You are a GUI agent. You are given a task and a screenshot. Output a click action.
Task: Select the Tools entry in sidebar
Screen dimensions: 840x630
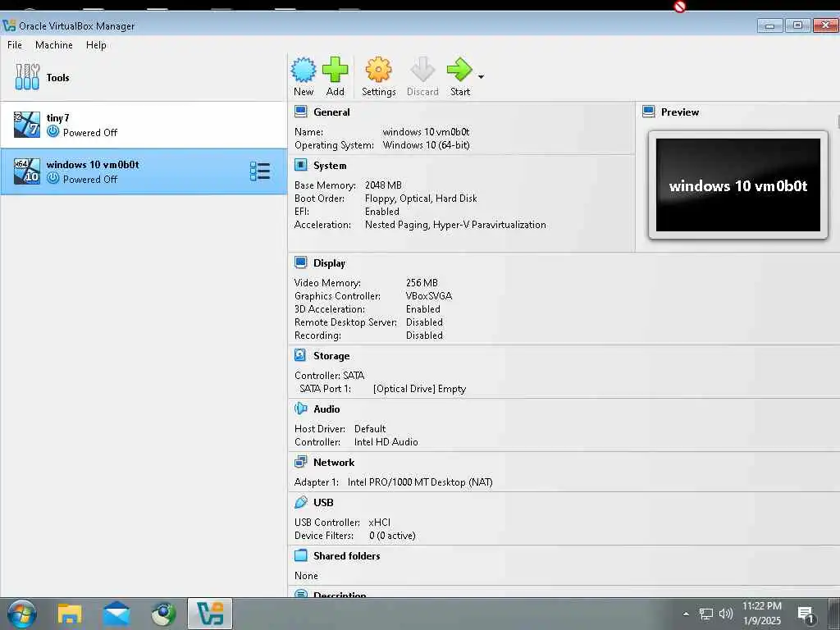[x=144, y=78]
